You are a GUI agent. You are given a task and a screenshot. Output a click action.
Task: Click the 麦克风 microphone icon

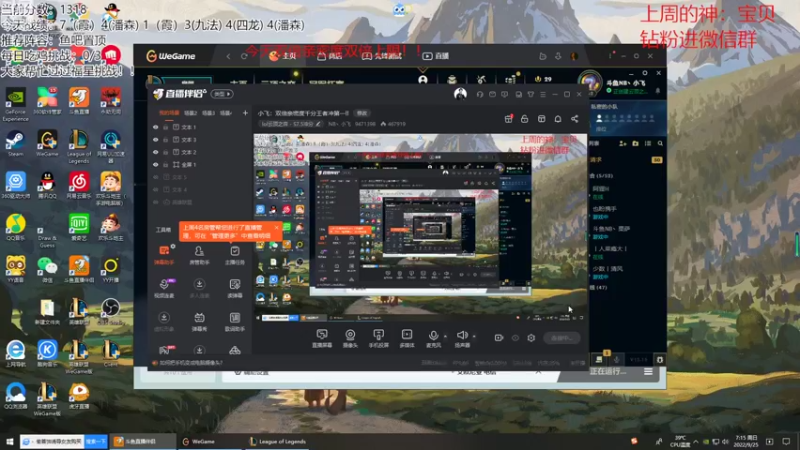click(x=433, y=338)
